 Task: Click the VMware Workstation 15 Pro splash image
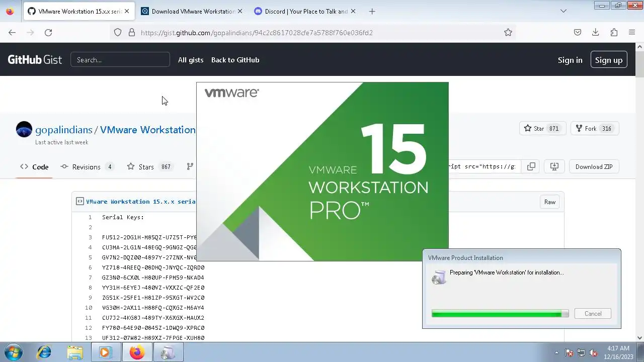[322, 171]
